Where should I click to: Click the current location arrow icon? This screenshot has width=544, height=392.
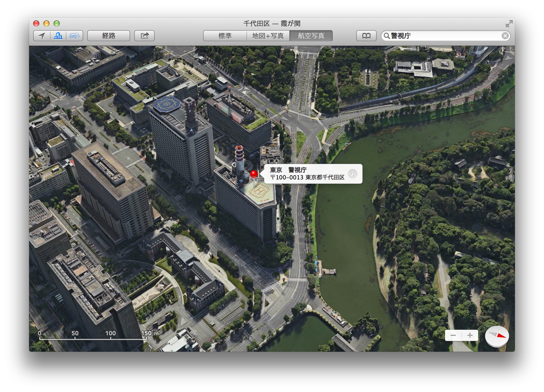coord(42,36)
